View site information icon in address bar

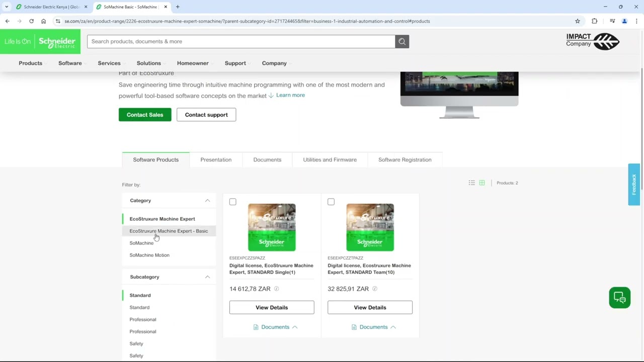coord(58,21)
